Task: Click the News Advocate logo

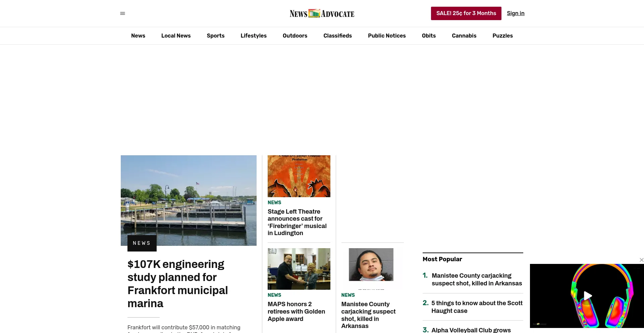Action: [x=322, y=13]
